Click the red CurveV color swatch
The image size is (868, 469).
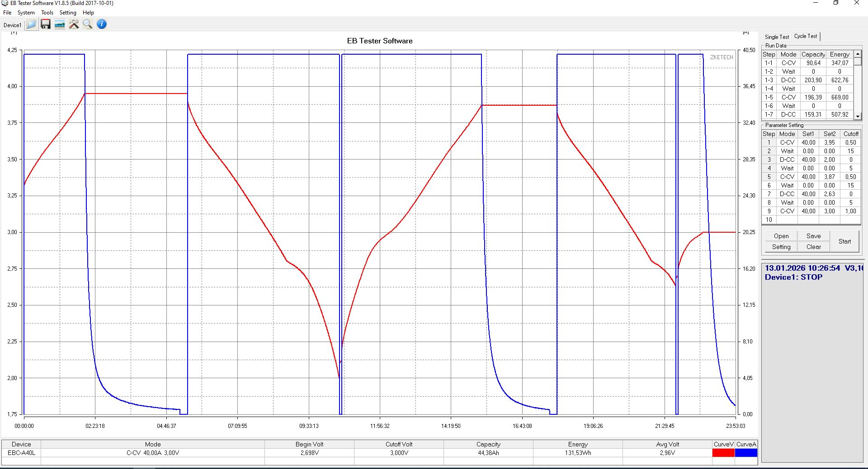pyautogui.click(x=723, y=453)
